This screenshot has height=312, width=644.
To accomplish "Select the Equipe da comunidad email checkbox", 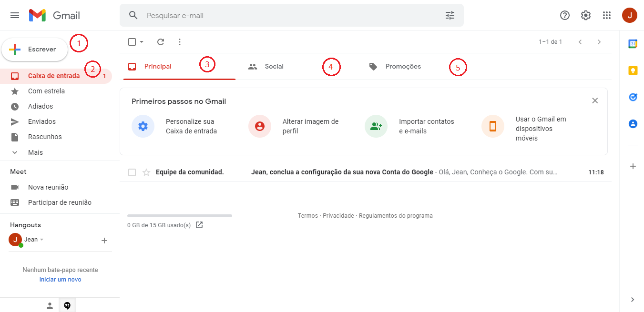I will [x=132, y=172].
